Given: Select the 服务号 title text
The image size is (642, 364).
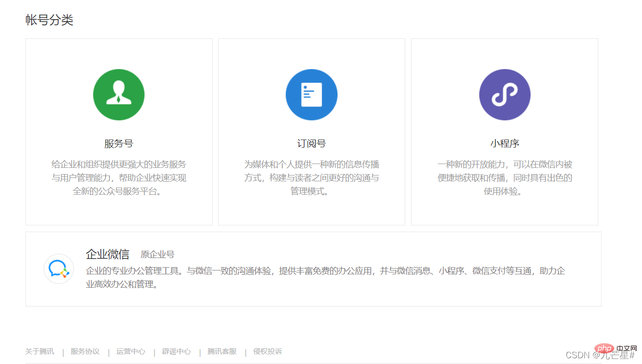Looking at the screenshot, I should (x=119, y=143).
